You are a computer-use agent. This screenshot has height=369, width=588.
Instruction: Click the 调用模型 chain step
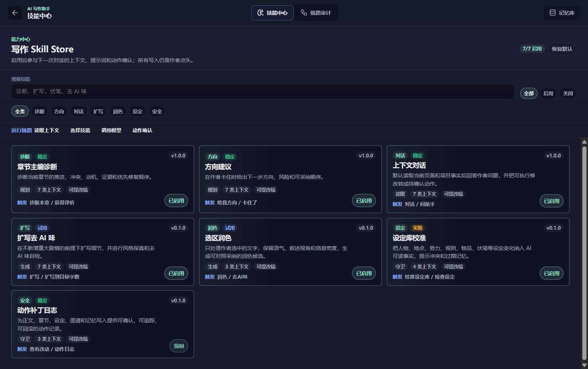111,130
